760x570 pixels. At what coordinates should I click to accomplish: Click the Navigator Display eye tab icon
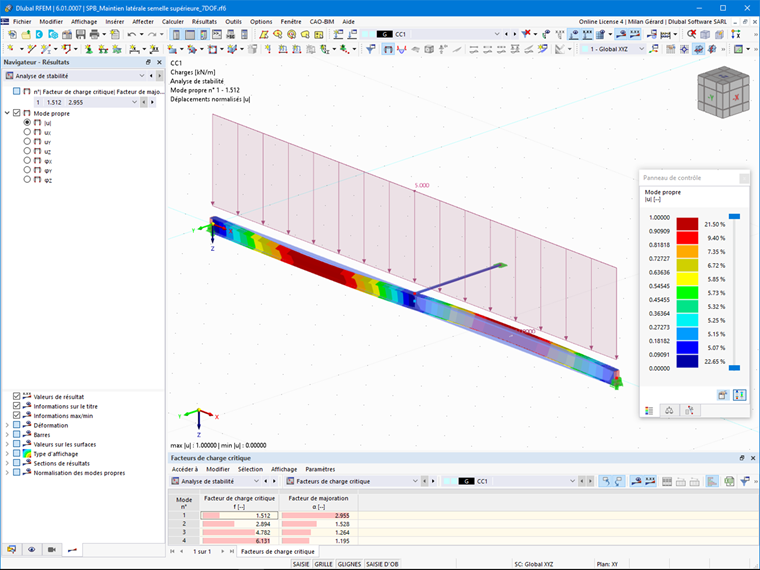click(x=32, y=550)
